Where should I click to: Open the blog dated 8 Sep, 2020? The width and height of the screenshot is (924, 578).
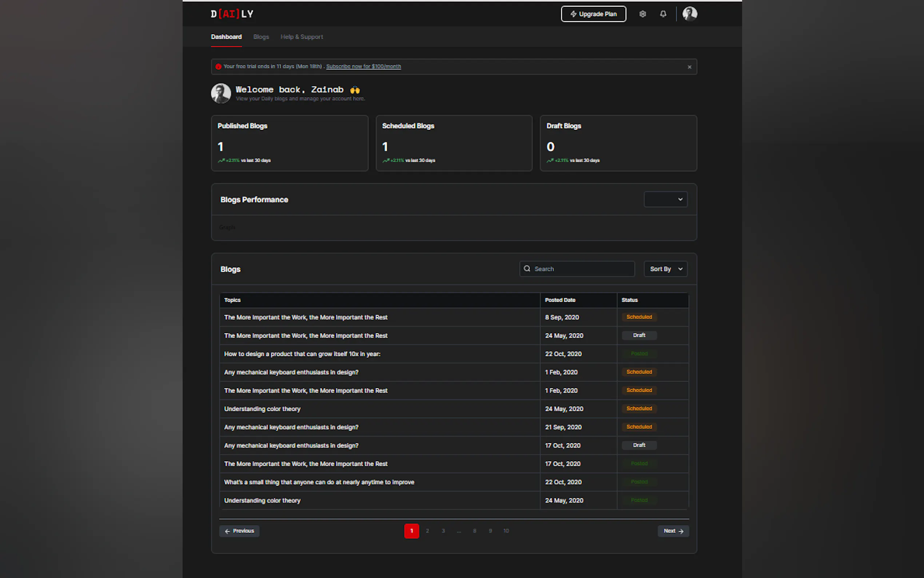point(306,317)
